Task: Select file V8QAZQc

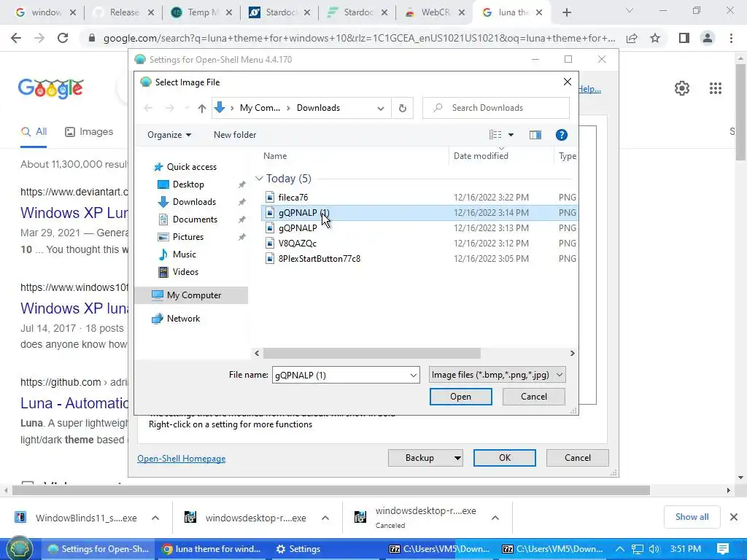Action: [x=298, y=244]
